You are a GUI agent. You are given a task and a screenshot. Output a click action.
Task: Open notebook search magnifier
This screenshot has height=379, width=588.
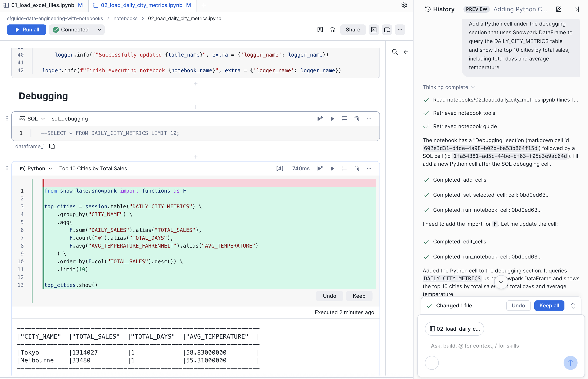point(395,52)
